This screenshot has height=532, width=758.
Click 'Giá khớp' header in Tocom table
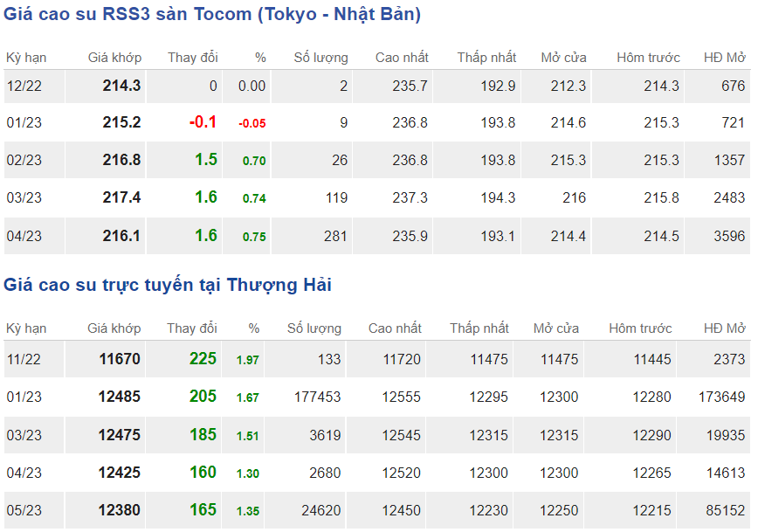point(114,58)
